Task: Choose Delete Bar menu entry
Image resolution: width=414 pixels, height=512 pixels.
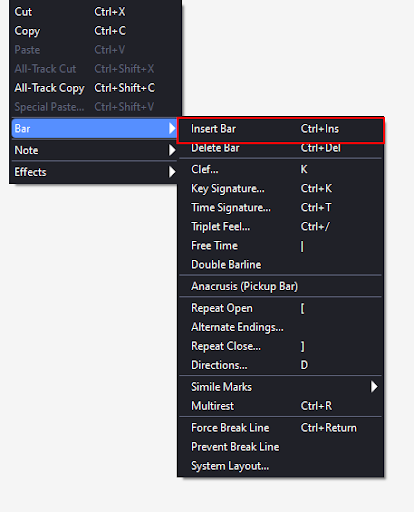Action: (281, 148)
